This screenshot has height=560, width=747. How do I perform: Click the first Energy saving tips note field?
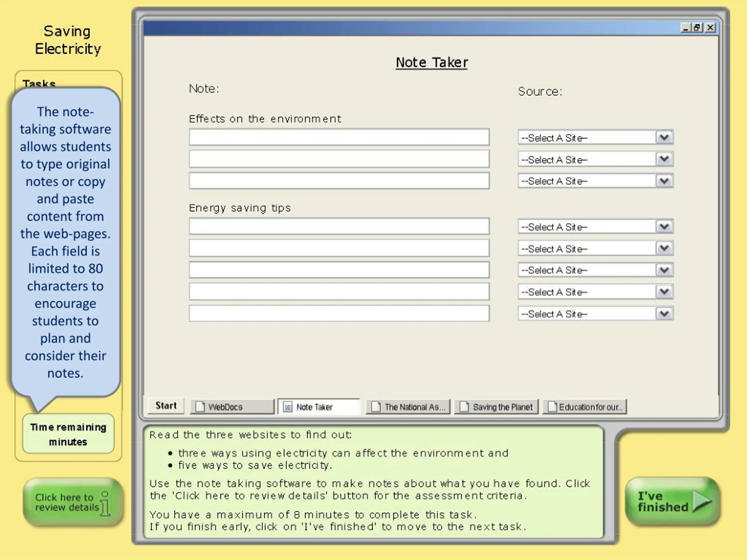(339, 226)
